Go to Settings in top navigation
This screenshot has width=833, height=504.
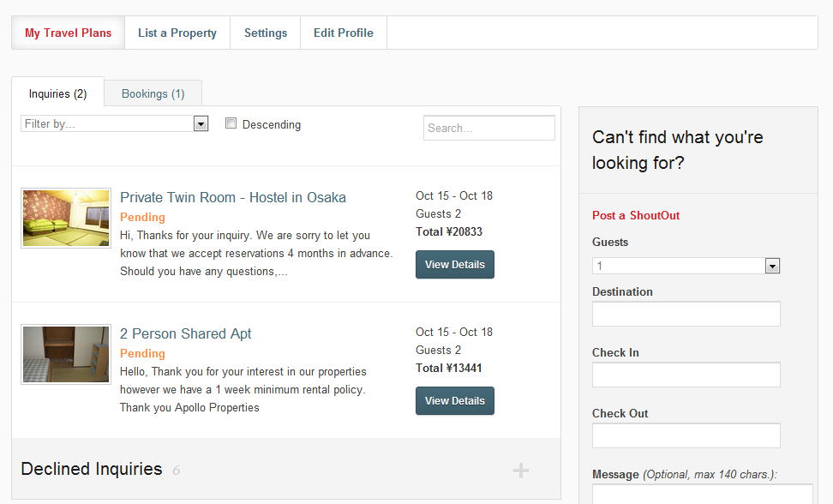266,33
